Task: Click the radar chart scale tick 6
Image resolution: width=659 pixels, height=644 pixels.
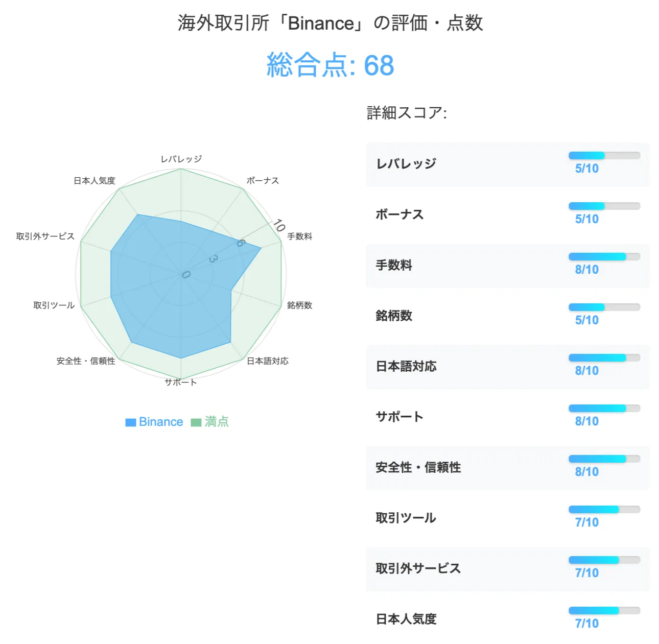Action: click(240, 243)
